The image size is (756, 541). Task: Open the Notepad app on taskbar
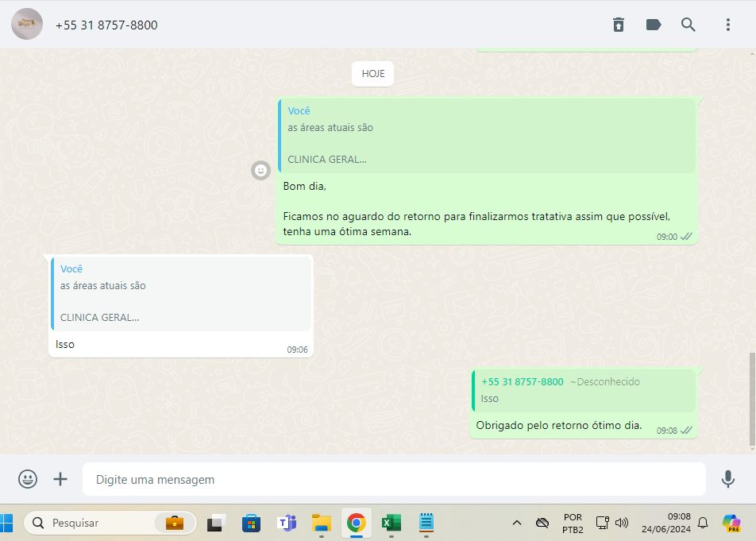[426, 523]
